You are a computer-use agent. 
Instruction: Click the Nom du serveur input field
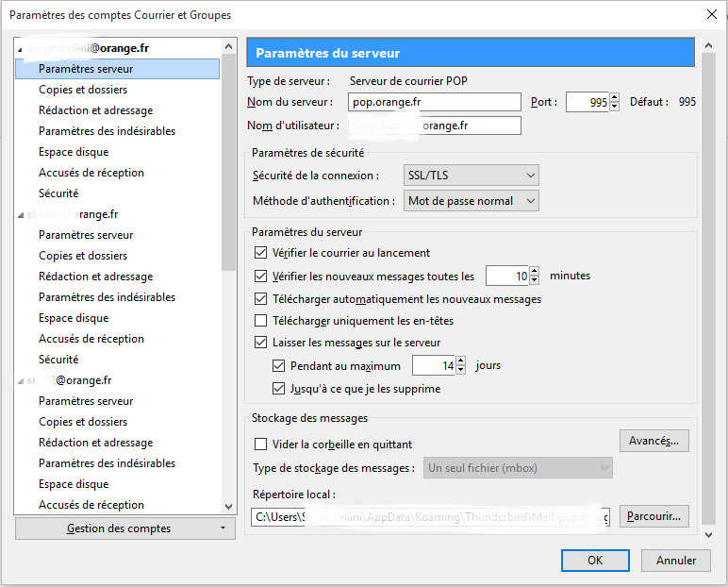tap(434, 102)
